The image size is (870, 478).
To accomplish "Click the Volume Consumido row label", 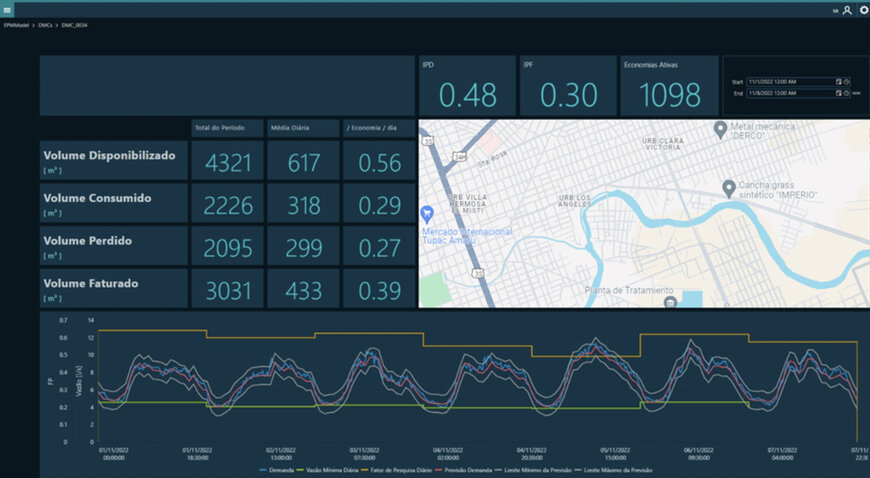I will click(x=97, y=198).
